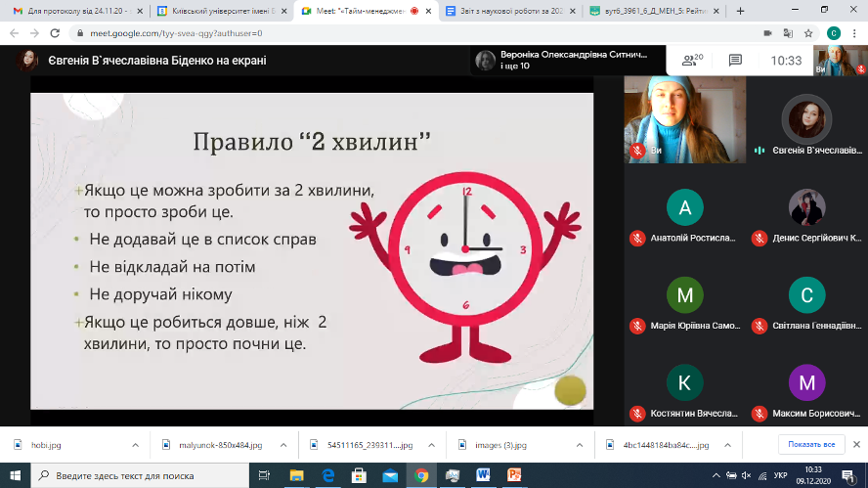This screenshot has width=868, height=488.
Task: Open Microsoft Store from the taskbar
Action: tap(359, 475)
